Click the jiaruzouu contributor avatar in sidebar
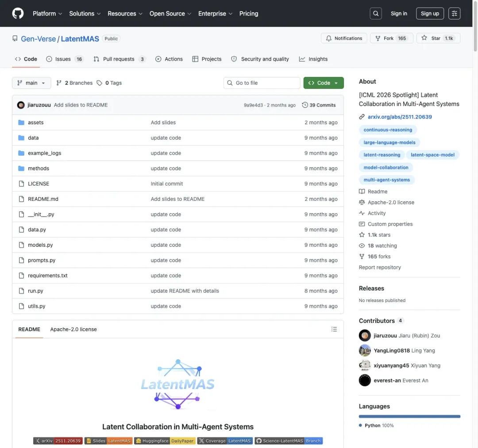The height and width of the screenshot is (448, 478). [x=365, y=335]
